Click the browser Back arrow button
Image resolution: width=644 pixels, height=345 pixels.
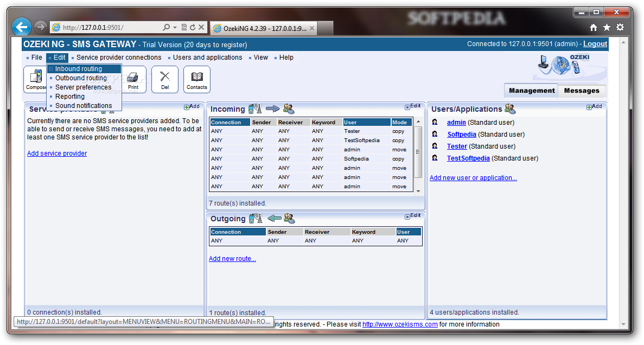(22, 27)
